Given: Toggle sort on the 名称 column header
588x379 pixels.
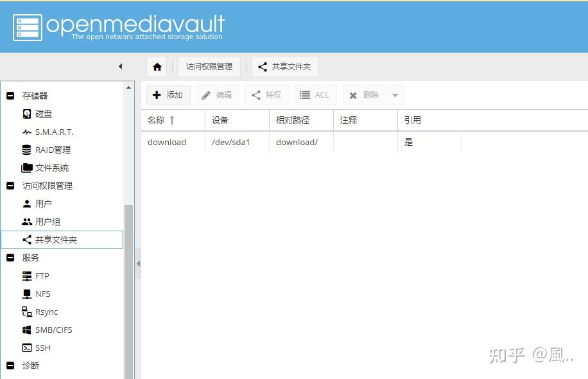Looking at the screenshot, I should [156, 120].
